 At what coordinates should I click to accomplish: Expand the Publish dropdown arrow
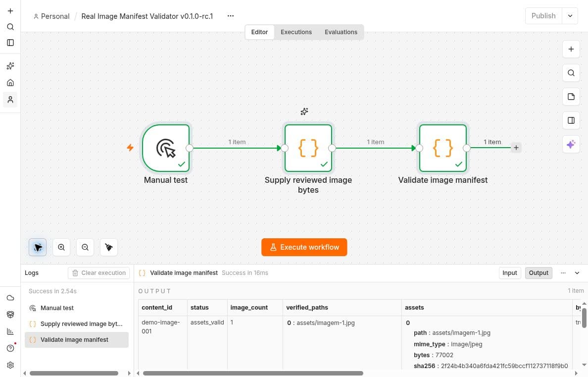(570, 16)
